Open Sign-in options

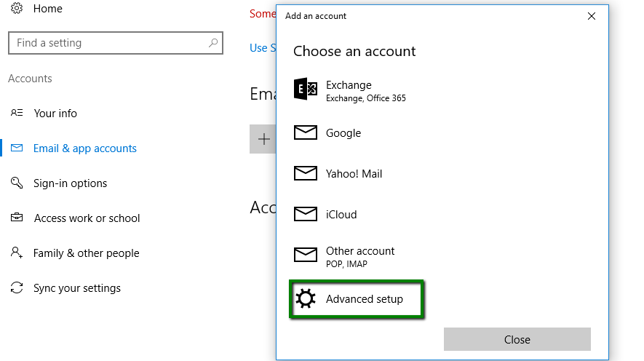(x=71, y=183)
